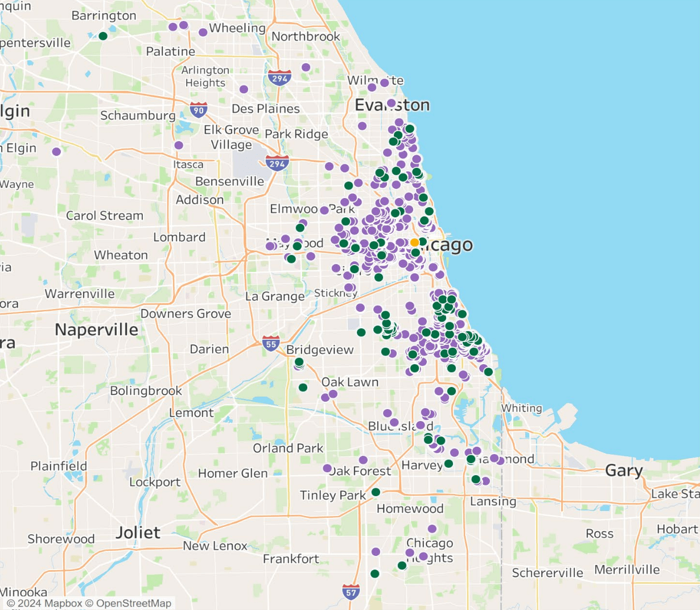Click the I-294 shield above Des Plaines

coord(279,78)
